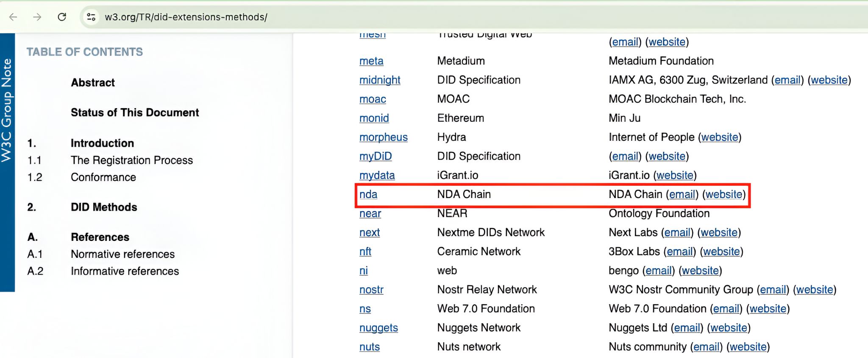Click the 3Box Labs email link
Screen dimensions: 868x358
[x=680, y=252]
